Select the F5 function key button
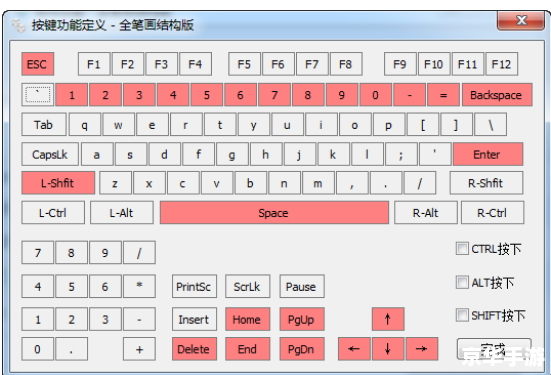This screenshot has height=375, width=551. 244,64
